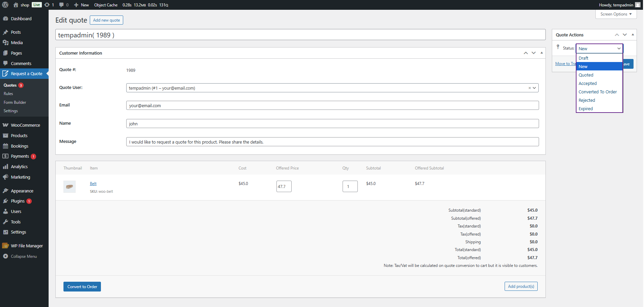This screenshot has width=644, height=307.
Task: Open the Form Builder submenu item
Action: click(x=15, y=102)
